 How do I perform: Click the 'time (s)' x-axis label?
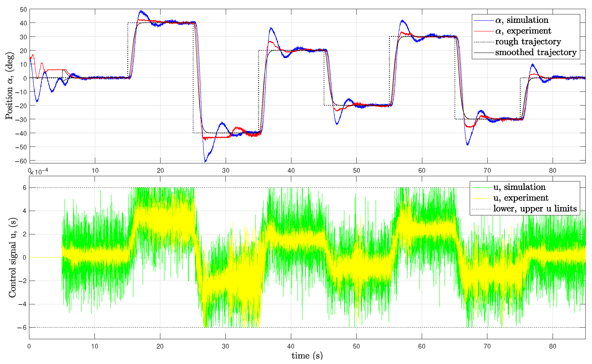tap(307, 356)
